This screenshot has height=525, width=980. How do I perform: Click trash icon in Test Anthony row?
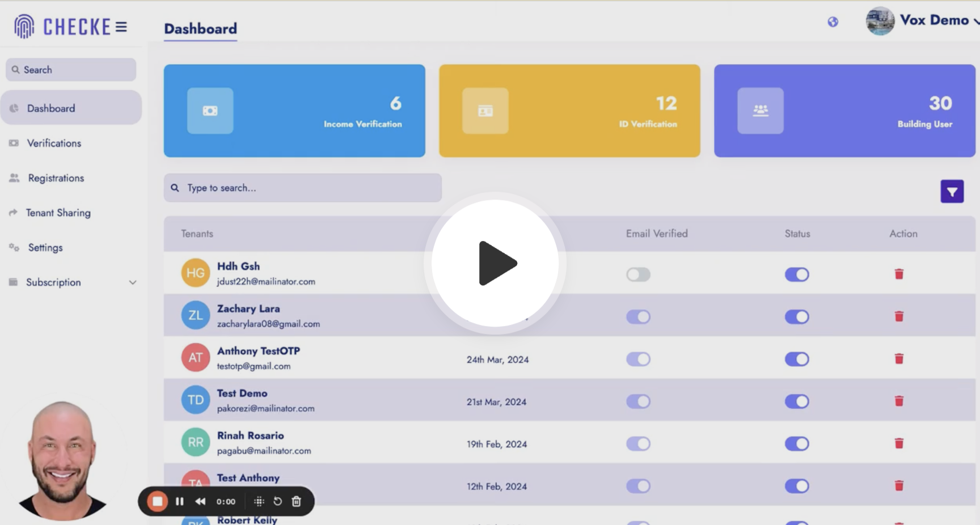(x=899, y=486)
